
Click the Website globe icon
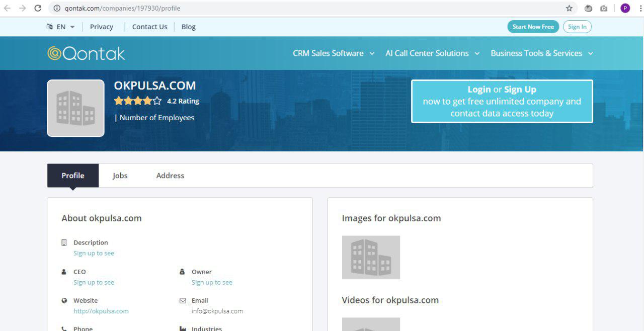[x=64, y=301]
